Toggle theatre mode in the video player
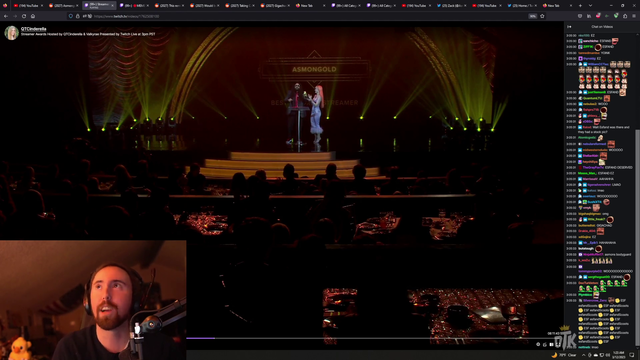The image size is (640, 360). [551, 344]
